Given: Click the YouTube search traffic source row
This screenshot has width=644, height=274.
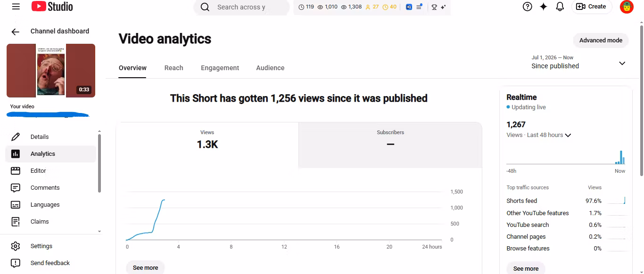Looking at the screenshot, I should (x=566, y=225).
